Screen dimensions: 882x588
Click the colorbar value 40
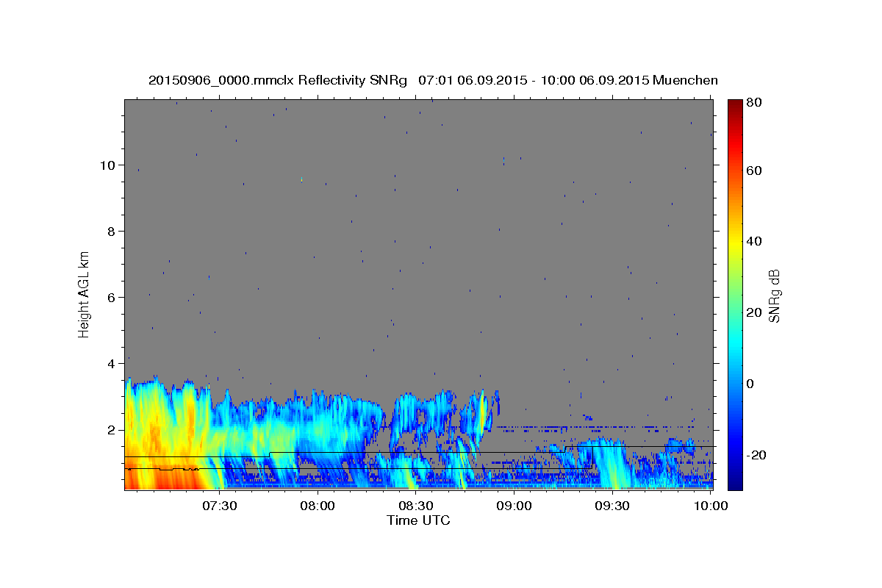pyautogui.click(x=756, y=241)
